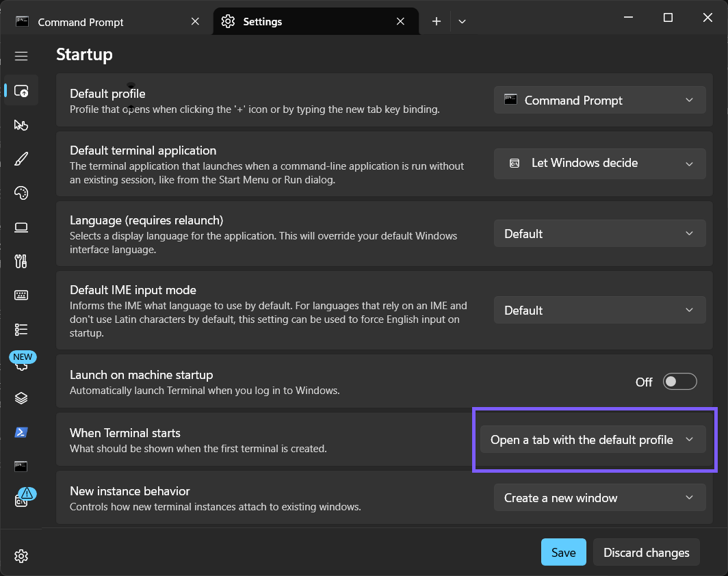Image resolution: width=728 pixels, height=576 pixels.
Task: Click the Save button
Action: (x=563, y=552)
